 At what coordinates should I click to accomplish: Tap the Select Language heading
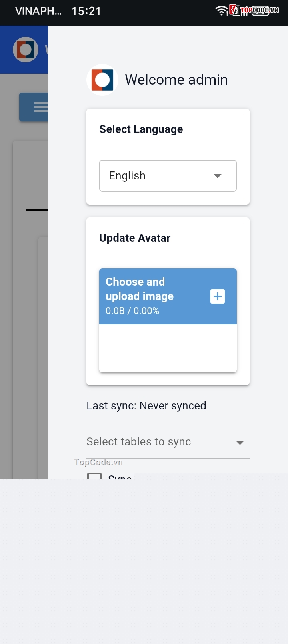click(141, 129)
